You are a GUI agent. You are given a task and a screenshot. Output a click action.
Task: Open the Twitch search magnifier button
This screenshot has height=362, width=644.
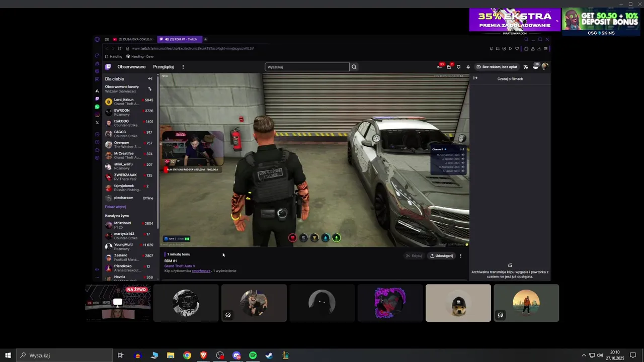pos(354,67)
